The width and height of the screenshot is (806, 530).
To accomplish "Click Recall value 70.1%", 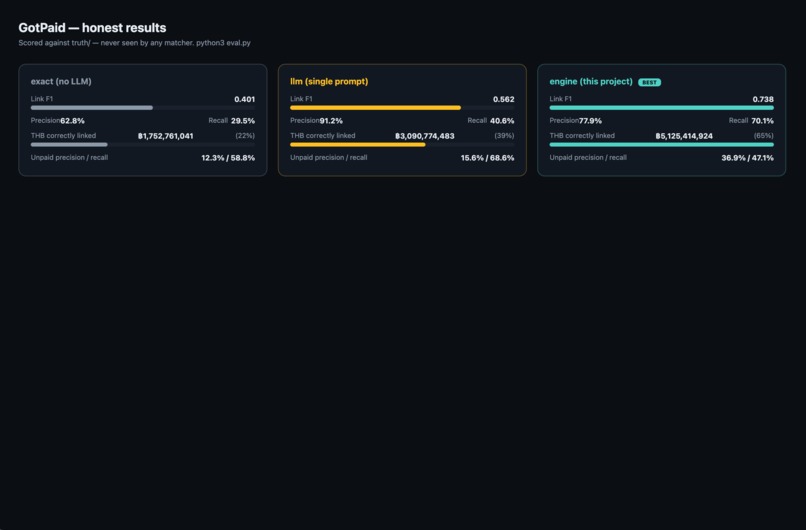I will [x=762, y=121].
